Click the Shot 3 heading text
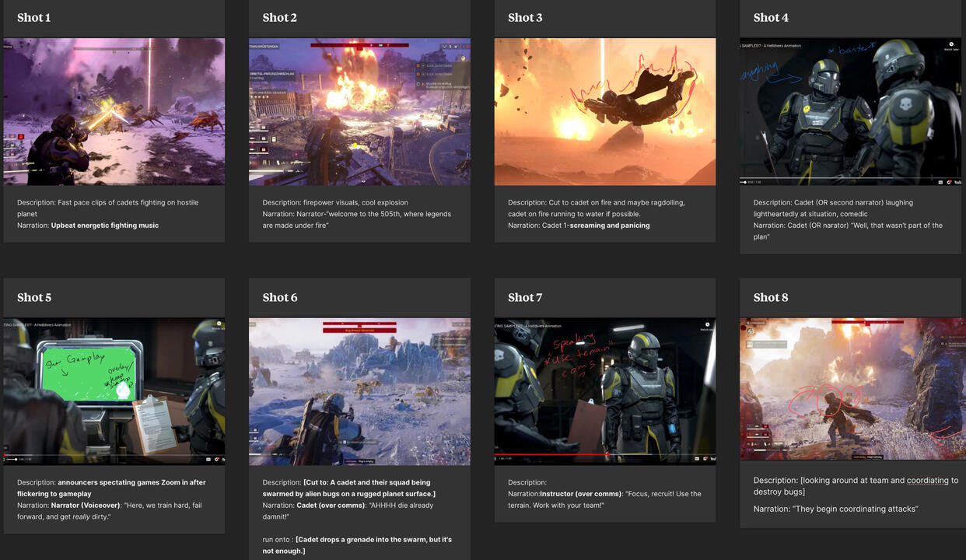966x560 pixels. [525, 18]
